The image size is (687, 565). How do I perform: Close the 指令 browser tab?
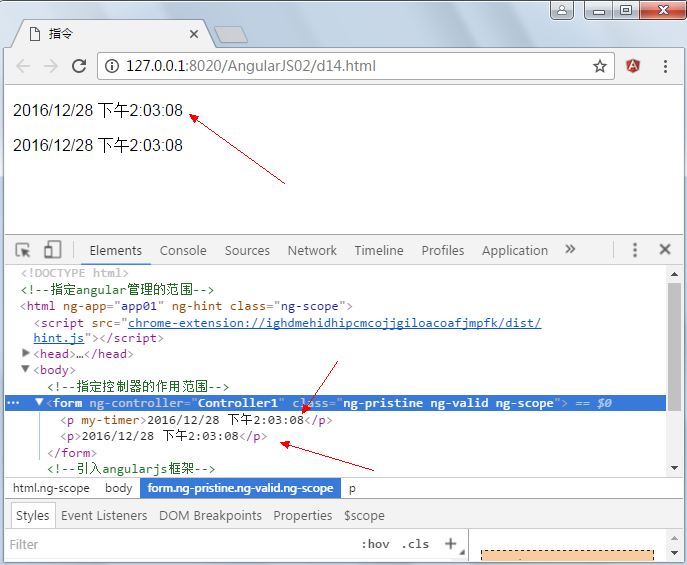click(194, 34)
